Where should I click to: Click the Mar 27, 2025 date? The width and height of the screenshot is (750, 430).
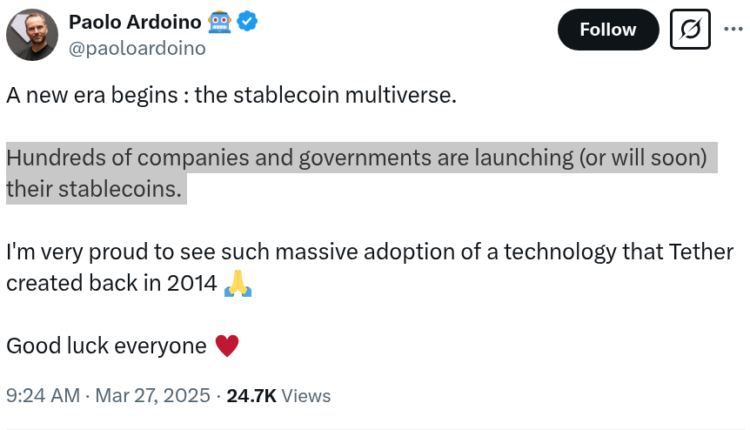tap(152, 396)
